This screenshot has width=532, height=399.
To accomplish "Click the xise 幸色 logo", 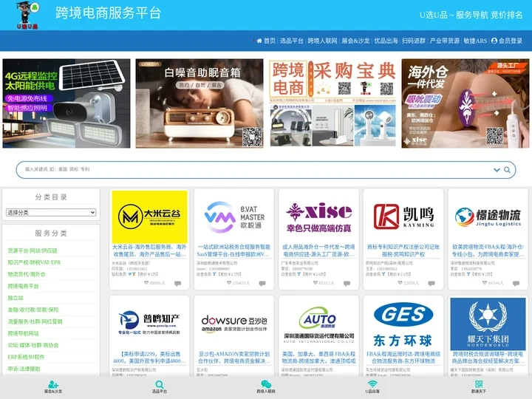I will tap(318, 216).
